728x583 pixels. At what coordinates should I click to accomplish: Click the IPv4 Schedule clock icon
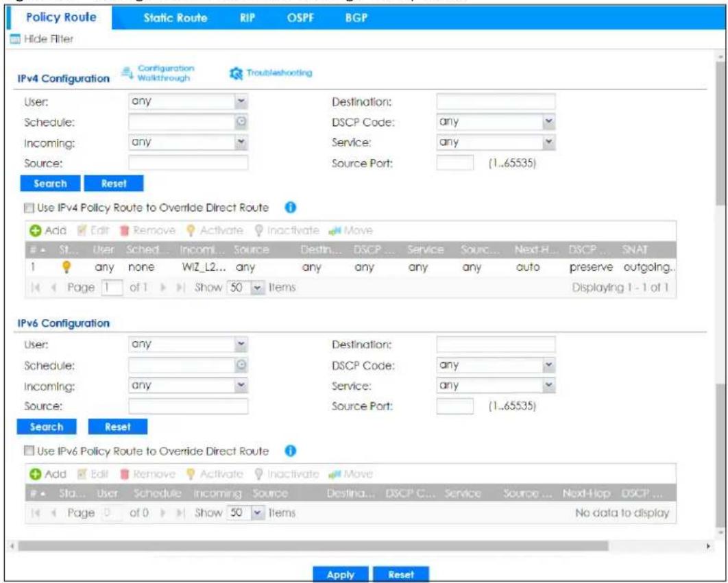tap(241, 122)
